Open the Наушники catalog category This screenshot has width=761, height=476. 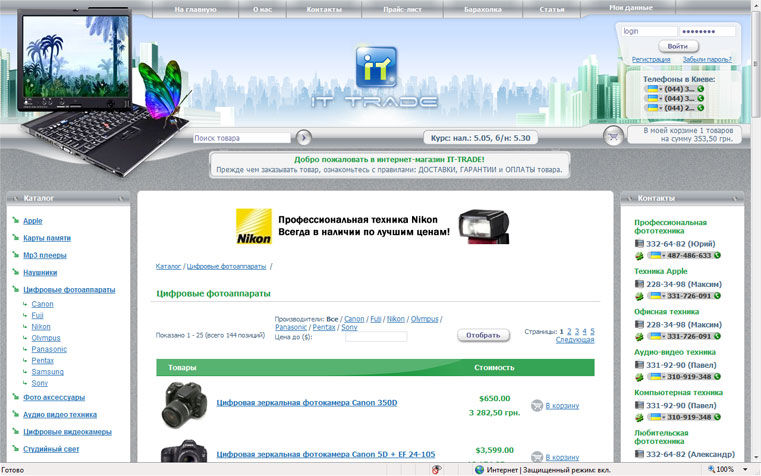pos(40,272)
